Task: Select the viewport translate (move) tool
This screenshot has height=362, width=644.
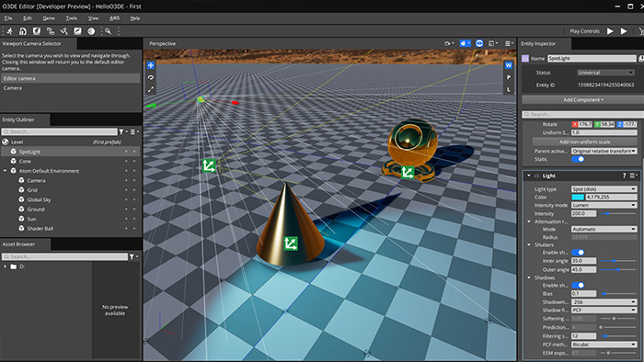Action: coord(151,65)
